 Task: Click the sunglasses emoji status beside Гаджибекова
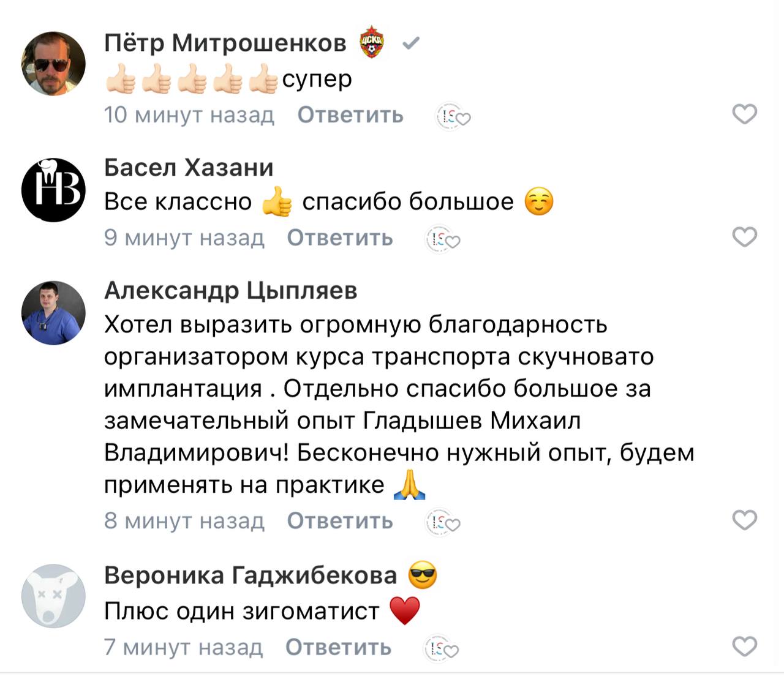423,575
